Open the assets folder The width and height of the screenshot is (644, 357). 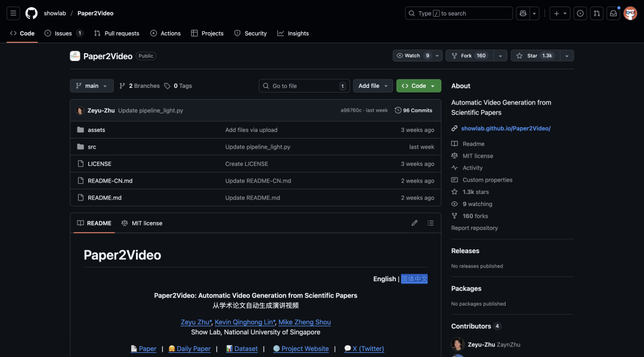tap(97, 130)
